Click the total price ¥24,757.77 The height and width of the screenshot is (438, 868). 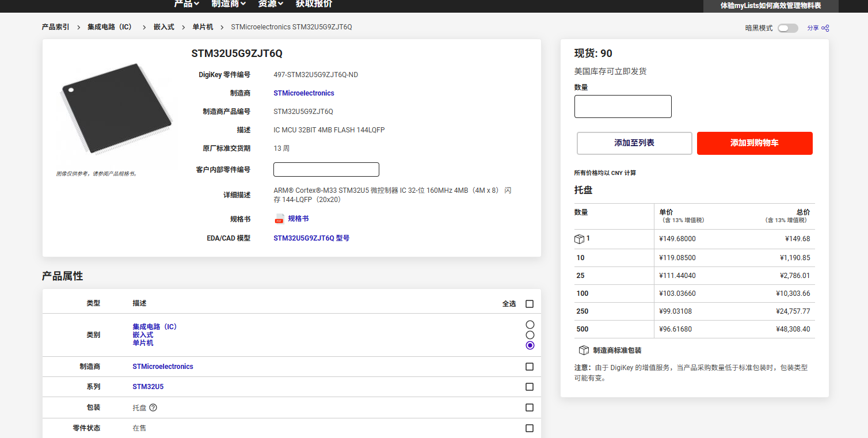click(793, 311)
